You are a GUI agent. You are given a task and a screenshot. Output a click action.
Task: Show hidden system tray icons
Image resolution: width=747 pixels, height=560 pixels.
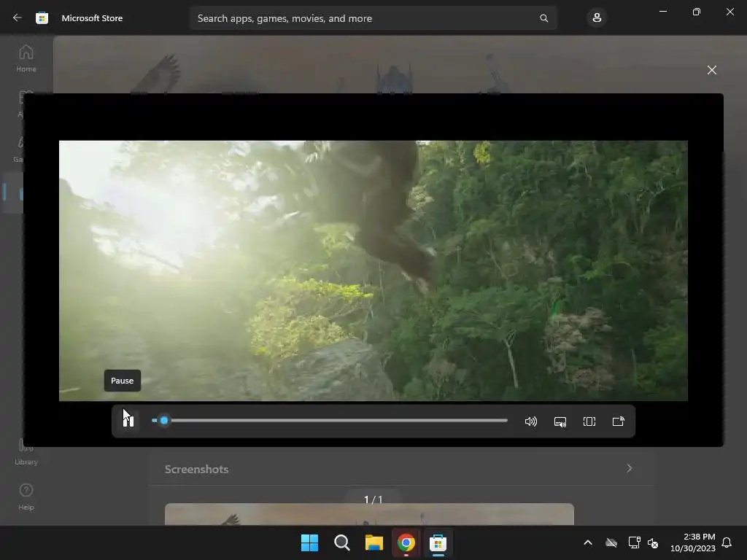588,542
